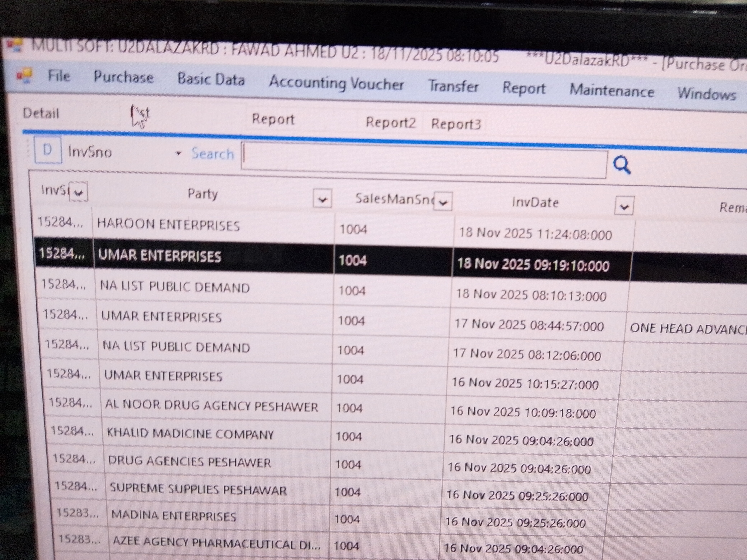Click the app icon in menu bar
747x560 pixels.
pyautogui.click(x=24, y=75)
